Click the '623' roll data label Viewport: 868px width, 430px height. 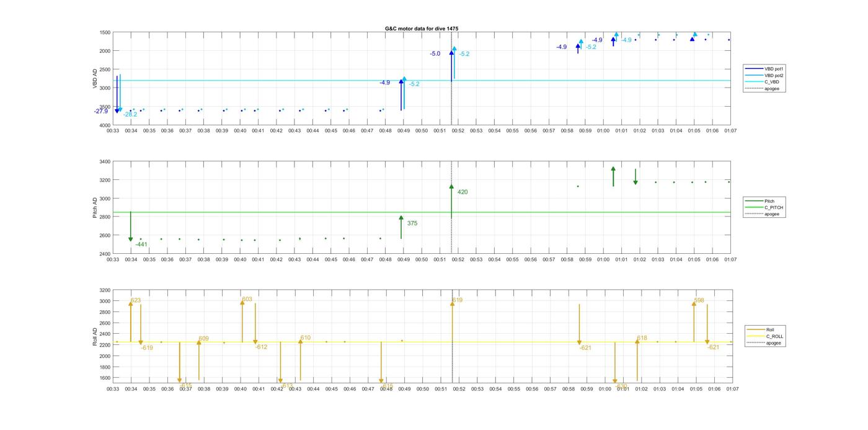(x=136, y=301)
